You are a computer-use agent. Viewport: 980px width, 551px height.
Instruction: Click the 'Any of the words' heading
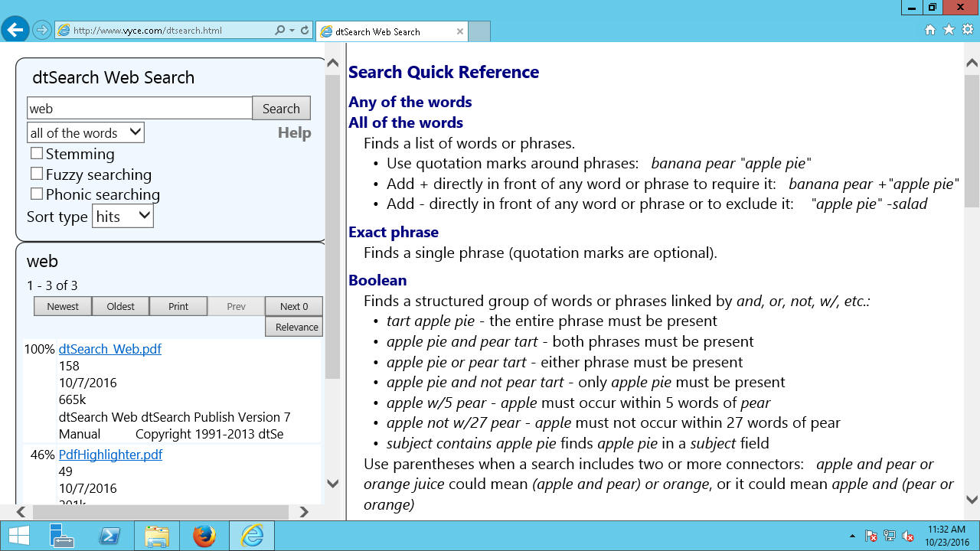click(410, 102)
